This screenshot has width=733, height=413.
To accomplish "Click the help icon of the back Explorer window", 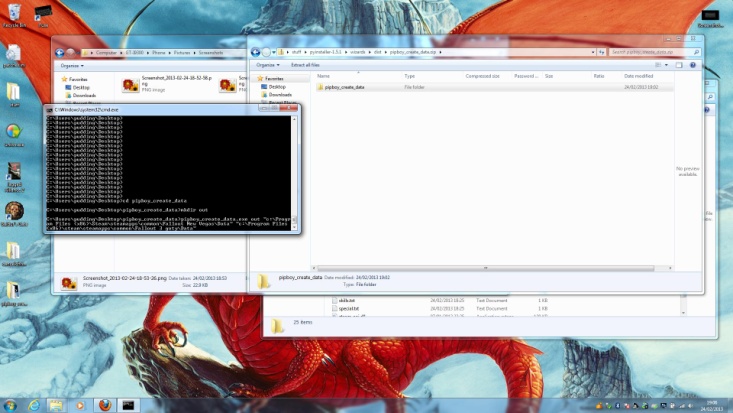I will [x=707, y=110].
